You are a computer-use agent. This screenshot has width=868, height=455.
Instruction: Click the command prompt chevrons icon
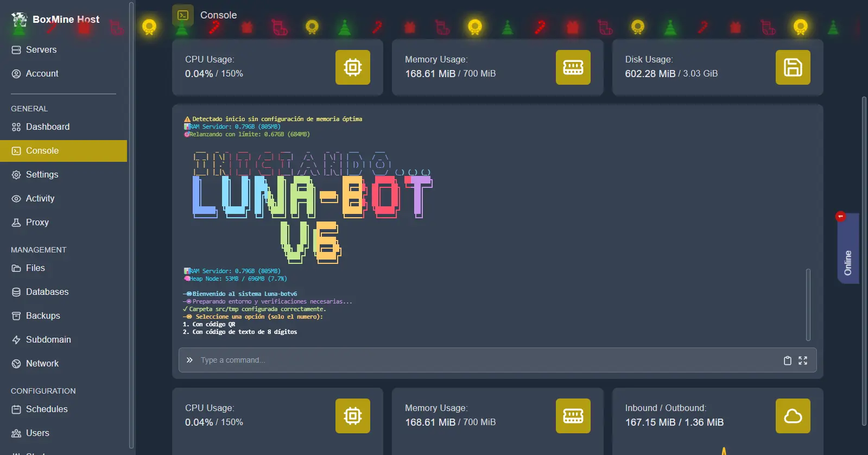pos(189,360)
